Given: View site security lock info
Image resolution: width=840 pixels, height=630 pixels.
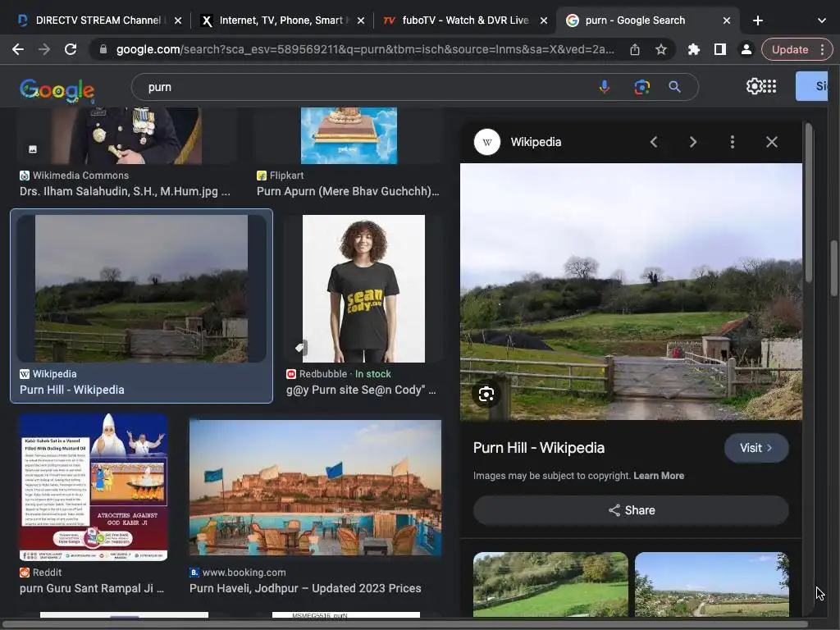Looking at the screenshot, I should (103, 49).
